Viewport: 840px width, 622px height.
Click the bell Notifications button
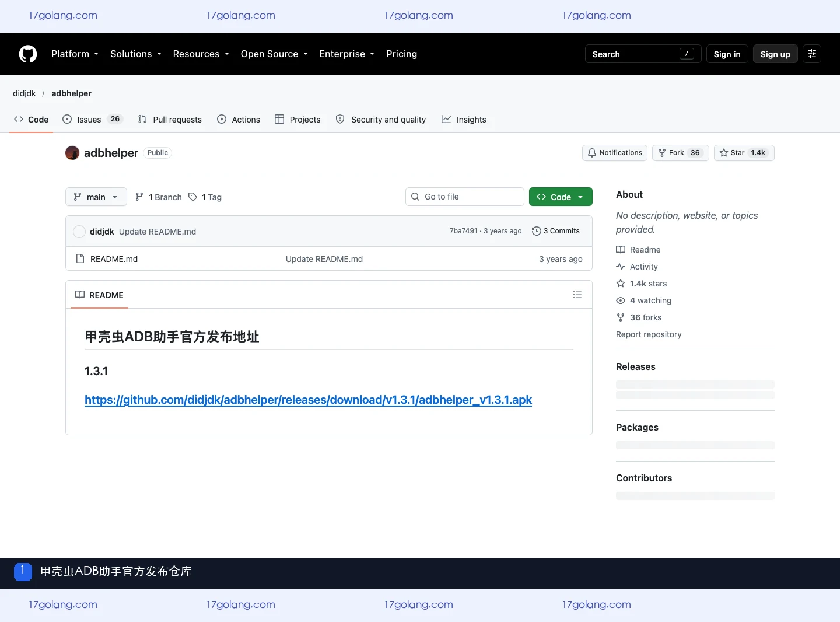pyautogui.click(x=615, y=153)
